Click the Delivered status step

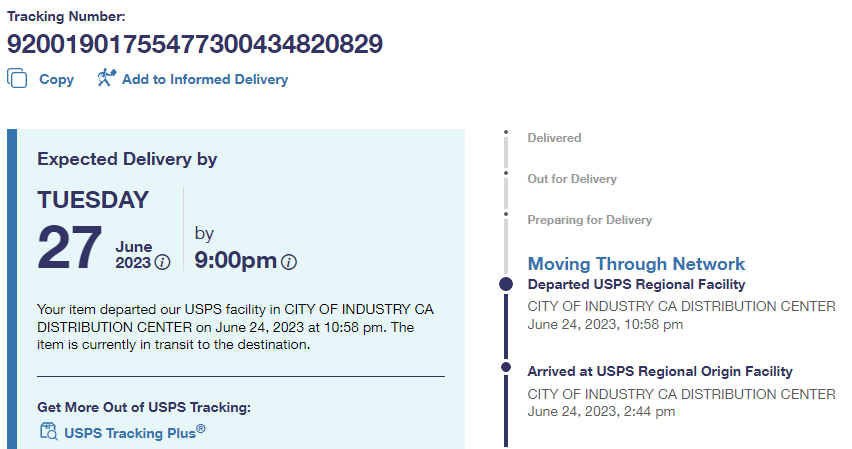point(554,138)
